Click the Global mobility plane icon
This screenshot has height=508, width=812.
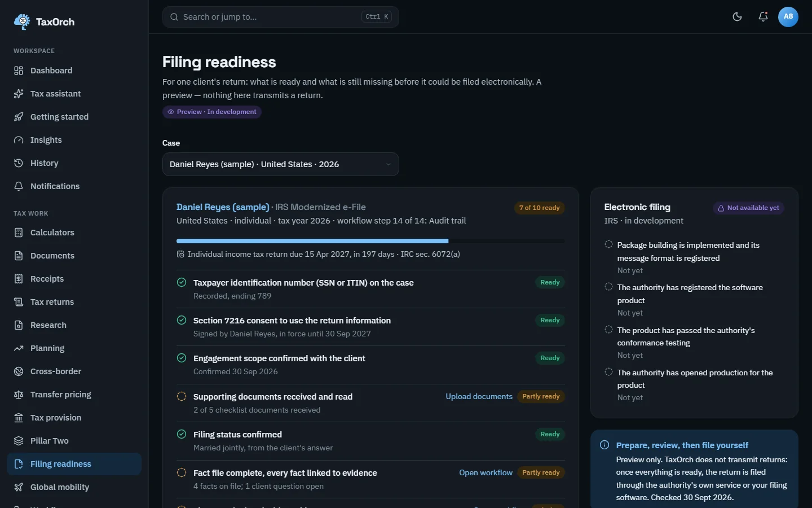[x=19, y=487]
